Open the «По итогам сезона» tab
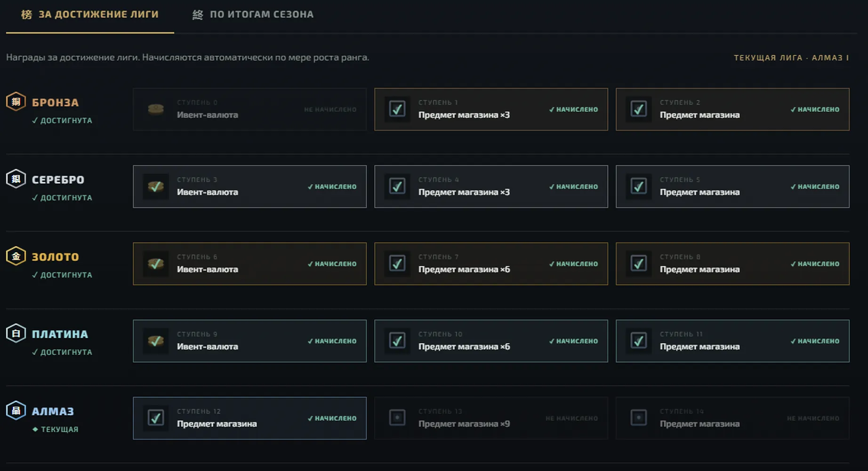This screenshot has height=471, width=868. pyautogui.click(x=253, y=15)
